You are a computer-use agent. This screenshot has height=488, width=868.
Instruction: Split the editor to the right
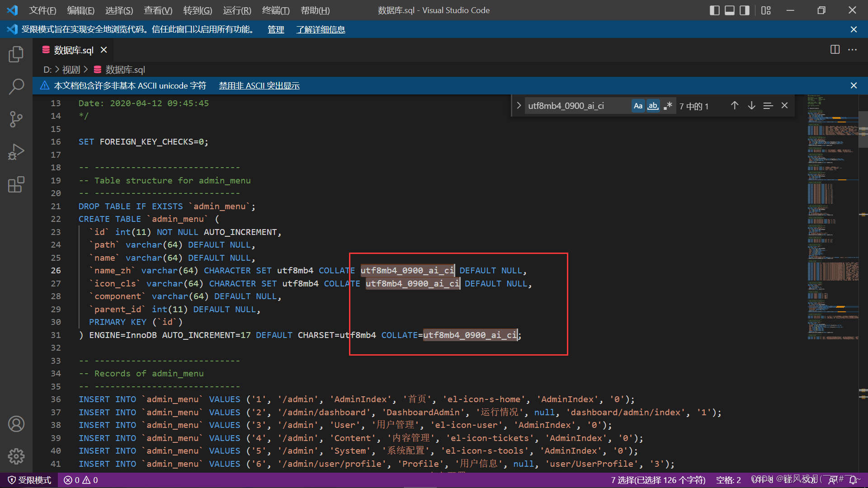coord(835,50)
